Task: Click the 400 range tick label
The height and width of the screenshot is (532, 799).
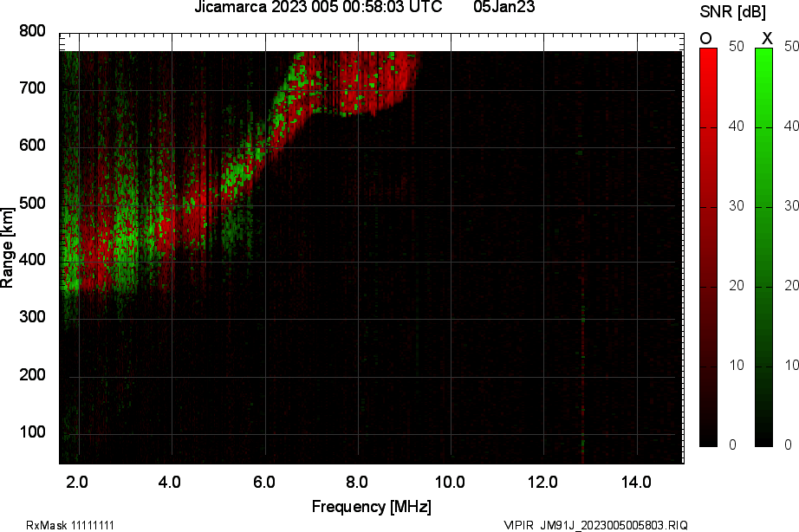Action: tap(33, 260)
